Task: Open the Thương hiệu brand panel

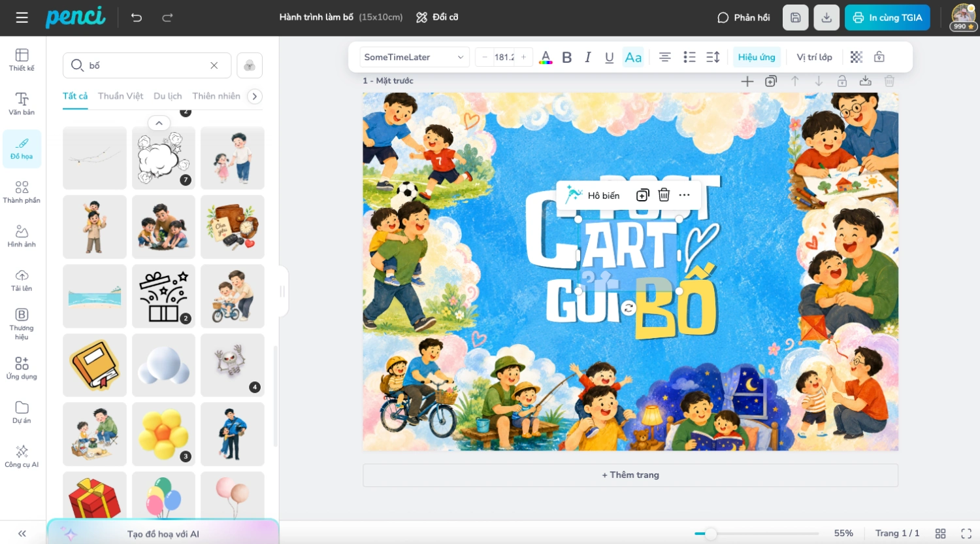Action: [22, 324]
